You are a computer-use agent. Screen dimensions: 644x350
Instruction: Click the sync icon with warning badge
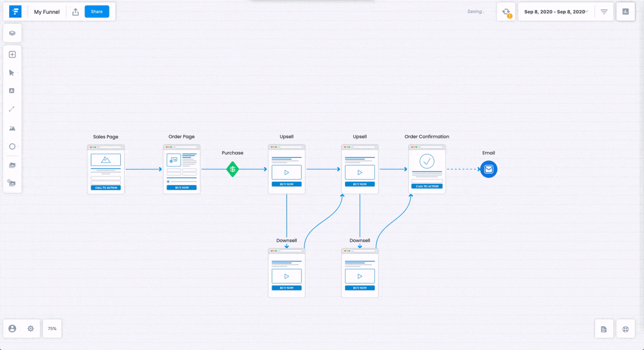click(x=506, y=11)
